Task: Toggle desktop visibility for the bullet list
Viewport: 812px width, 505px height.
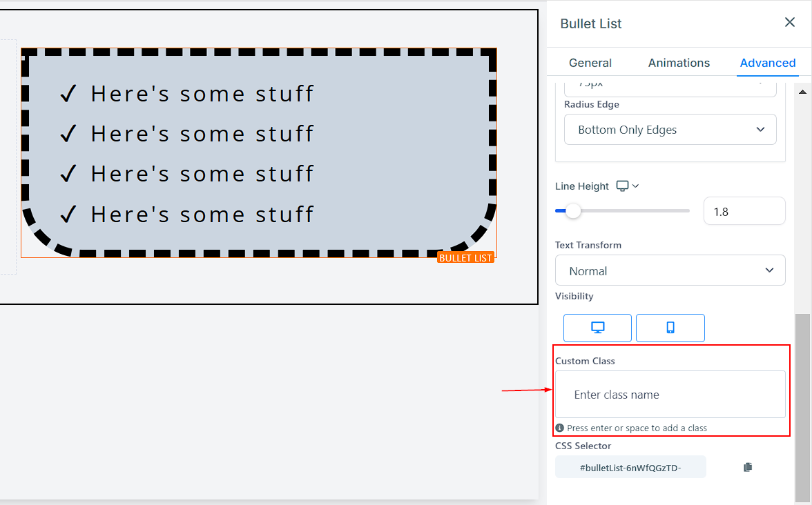Action: [x=597, y=328]
